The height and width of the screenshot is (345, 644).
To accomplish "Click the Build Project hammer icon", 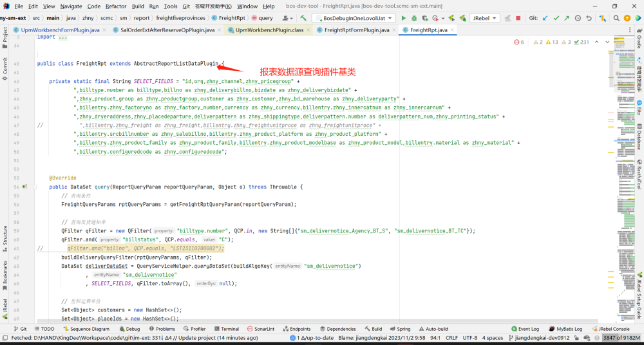I will [x=303, y=18].
